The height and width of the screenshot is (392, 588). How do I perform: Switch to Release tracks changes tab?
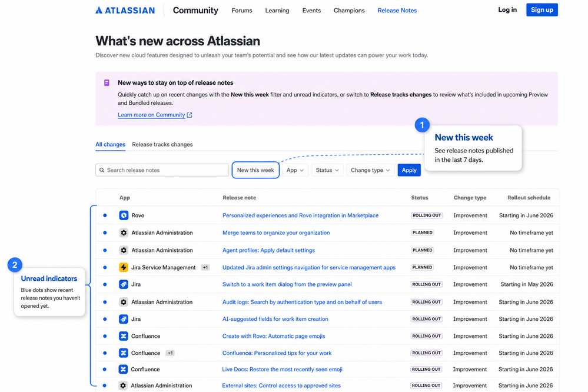click(x=162, y=144)
